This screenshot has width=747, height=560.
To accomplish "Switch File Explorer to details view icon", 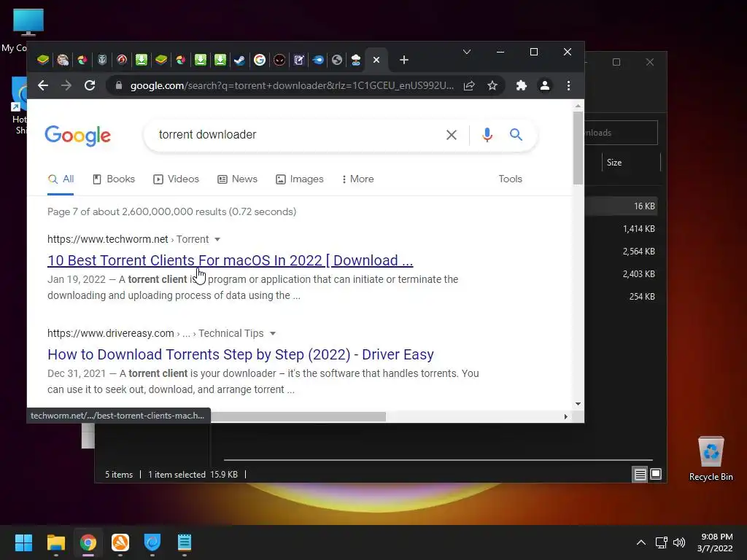I will tap(640, 474).
